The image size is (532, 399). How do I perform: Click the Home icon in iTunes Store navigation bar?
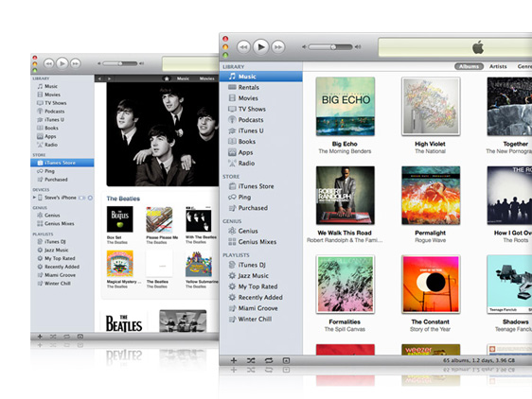click(167, 78)
